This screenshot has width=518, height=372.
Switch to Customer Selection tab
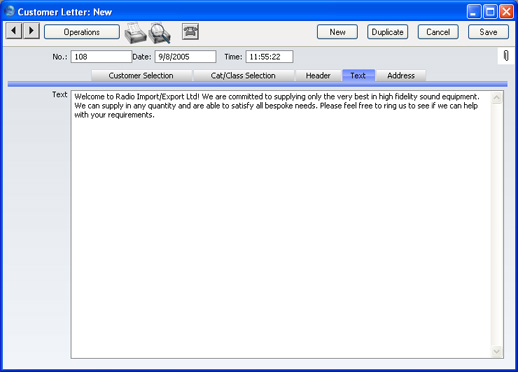point(141,76)
